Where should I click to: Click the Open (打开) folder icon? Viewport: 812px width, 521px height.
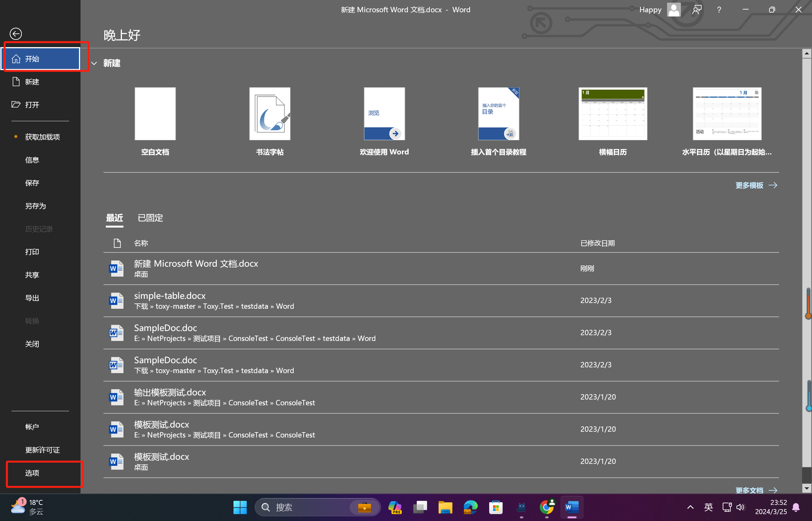16,105
